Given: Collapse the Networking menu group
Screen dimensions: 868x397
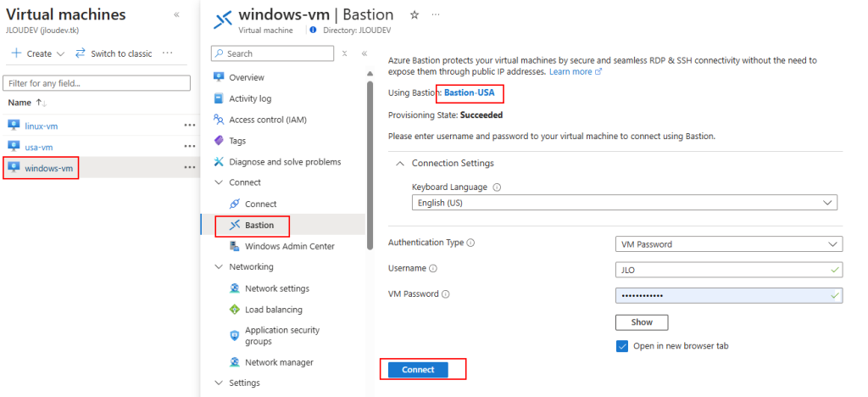Looking at the screenshot, I should click(x=218, y=267).
